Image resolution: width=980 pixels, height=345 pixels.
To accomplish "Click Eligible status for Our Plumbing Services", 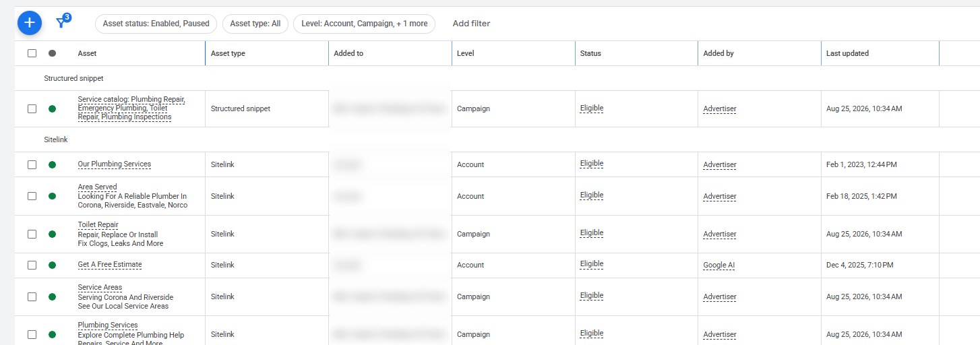I will pyautogui.click(x=592, y=164).
